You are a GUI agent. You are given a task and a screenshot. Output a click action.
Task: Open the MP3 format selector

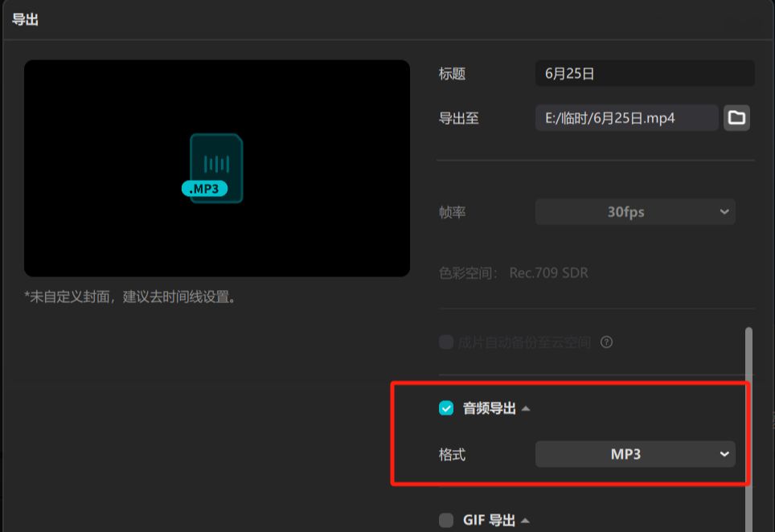(x=635, y=454)
